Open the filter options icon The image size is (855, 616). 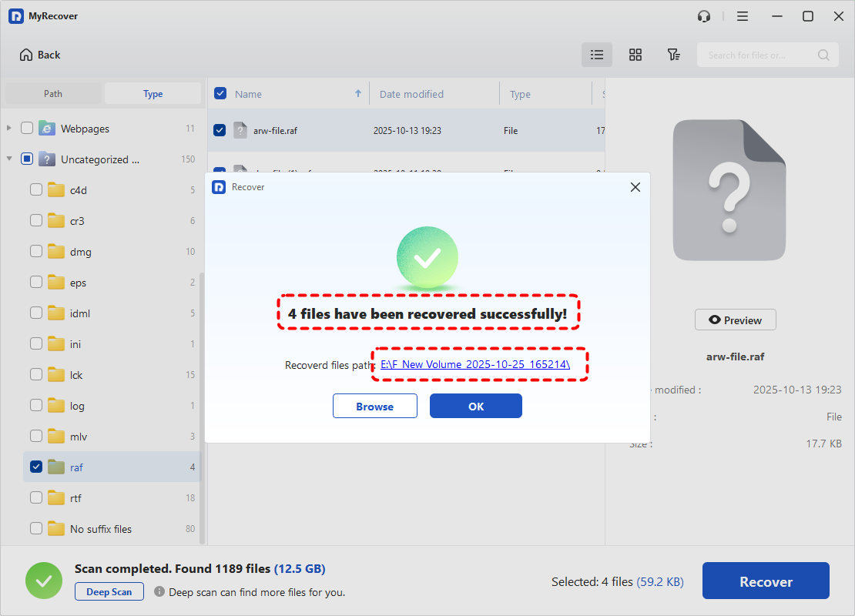tap(674, 55)
